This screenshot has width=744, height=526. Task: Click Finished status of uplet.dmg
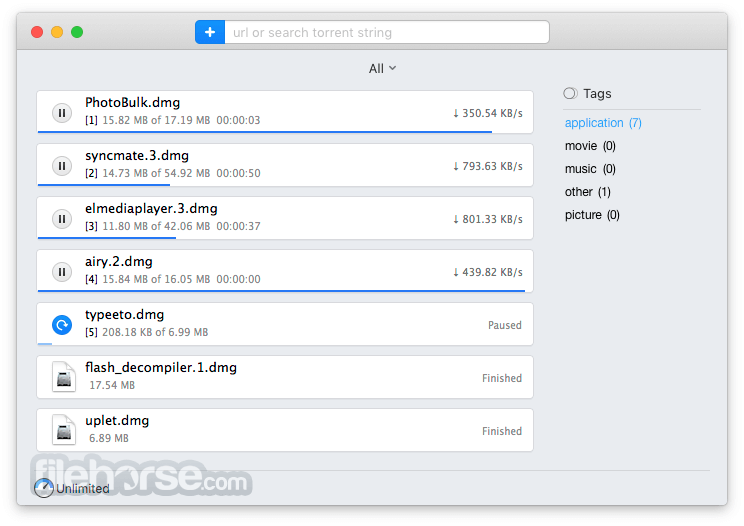click(502, 431)
